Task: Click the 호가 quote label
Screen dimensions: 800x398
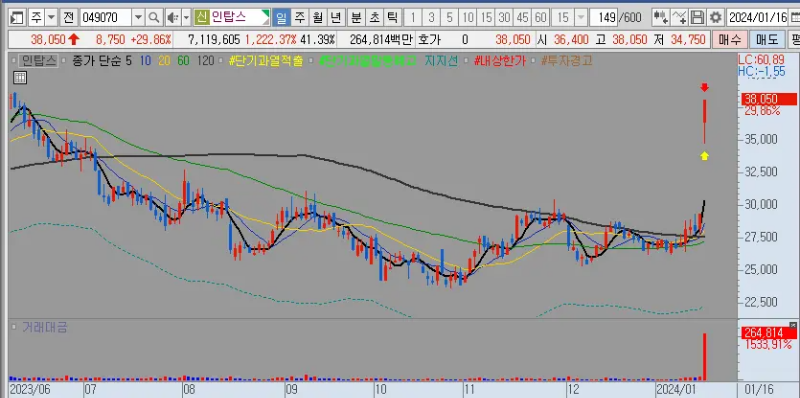Action: click(430, 39)
